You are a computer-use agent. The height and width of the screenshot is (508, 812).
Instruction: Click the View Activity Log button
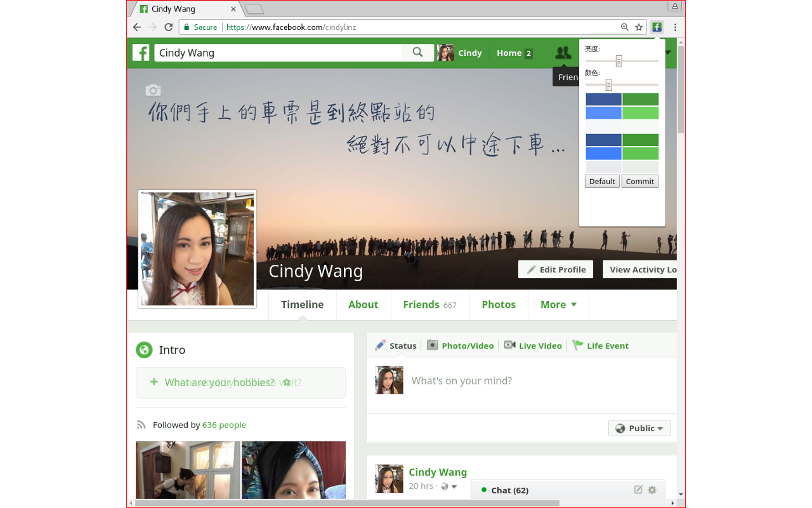(639, 269)
